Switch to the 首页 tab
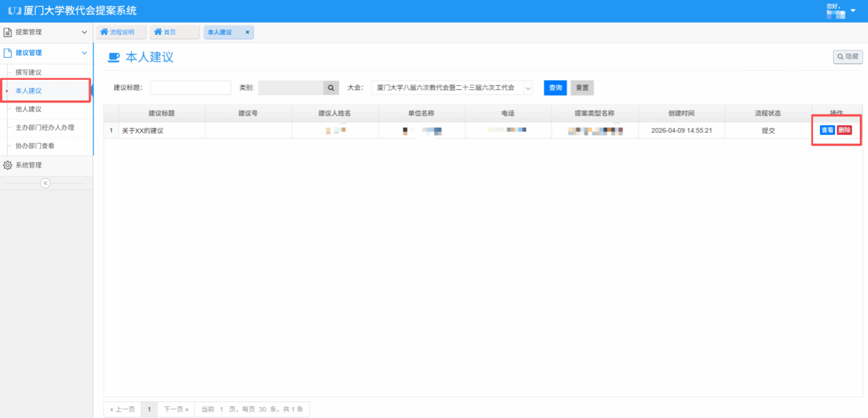 (174, 32)
